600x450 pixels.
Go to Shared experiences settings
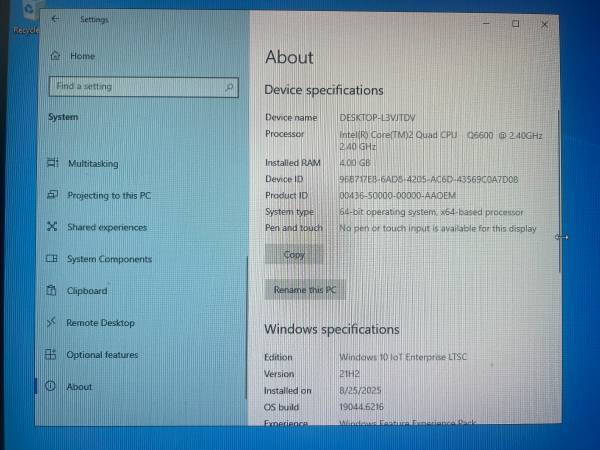point(106,227)
